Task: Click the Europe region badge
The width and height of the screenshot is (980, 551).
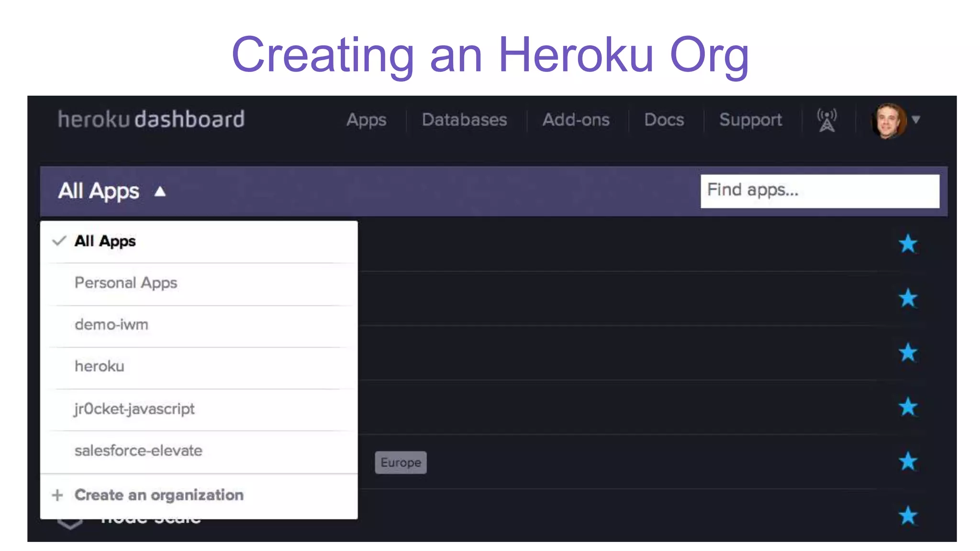Action: pos(401,463)
